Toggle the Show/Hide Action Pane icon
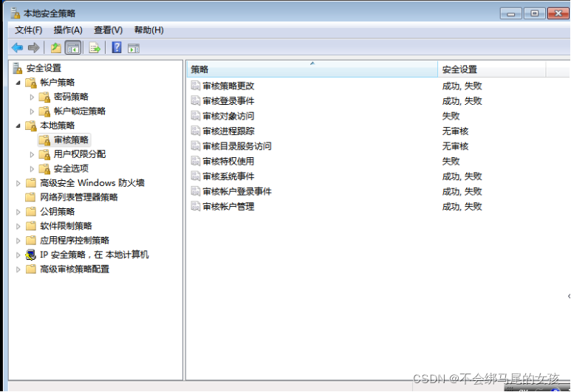 pos(134,48)
